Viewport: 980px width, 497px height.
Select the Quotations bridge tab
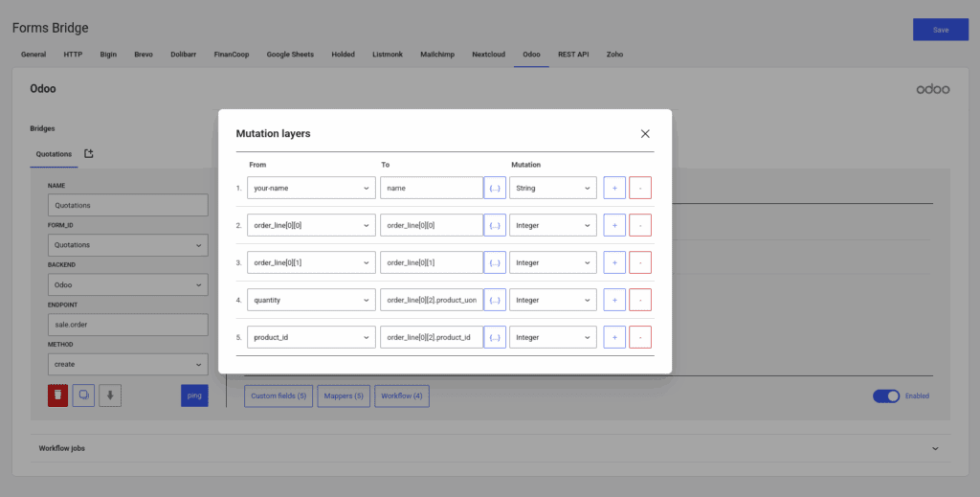point(54,154)
